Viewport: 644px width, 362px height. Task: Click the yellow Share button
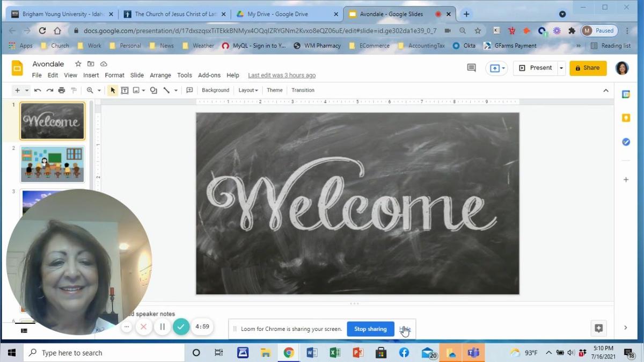[x=588, y=68]
